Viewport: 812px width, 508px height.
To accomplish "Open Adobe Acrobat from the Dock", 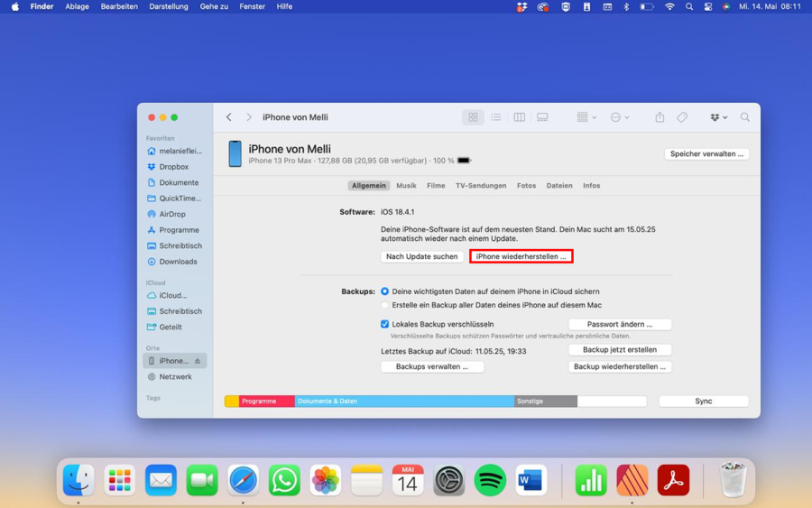I will (673, 480).
